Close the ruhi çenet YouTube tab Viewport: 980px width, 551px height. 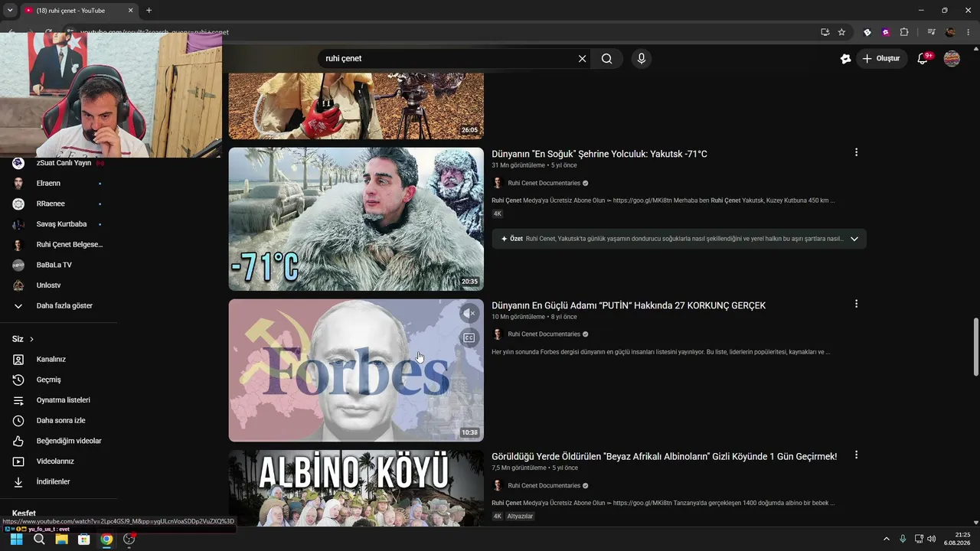coord(130,11)
